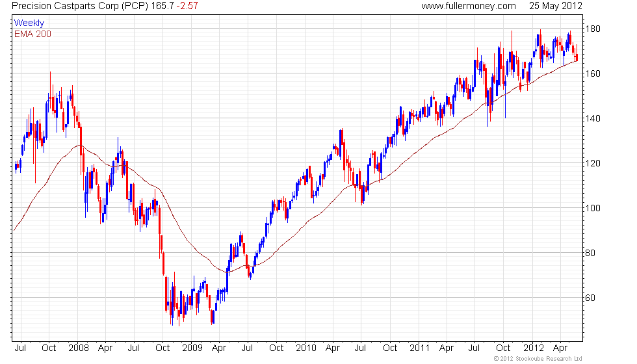Click the Oct label just before 2009
The width and height of the screenshot is (637, 364).
coord(162,348)
